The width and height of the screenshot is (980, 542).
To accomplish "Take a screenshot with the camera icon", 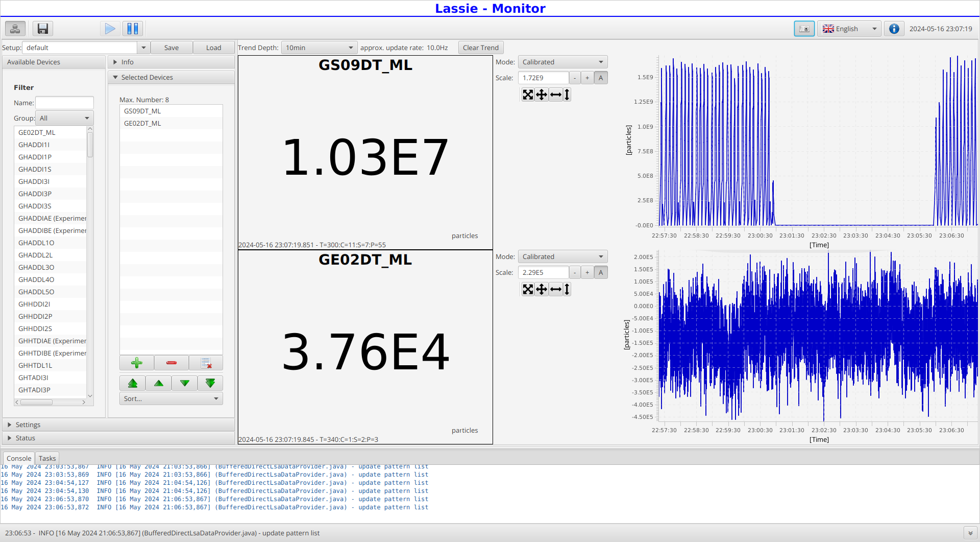I will pyautogui.click(x=804, y=29).
